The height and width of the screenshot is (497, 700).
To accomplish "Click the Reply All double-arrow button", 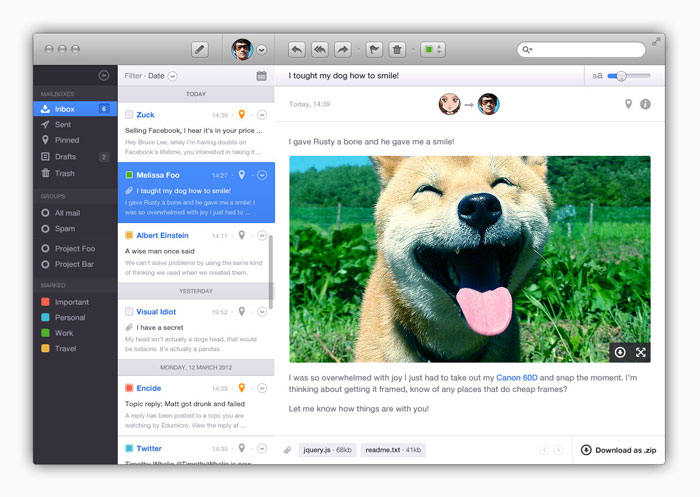I will 320,50.
